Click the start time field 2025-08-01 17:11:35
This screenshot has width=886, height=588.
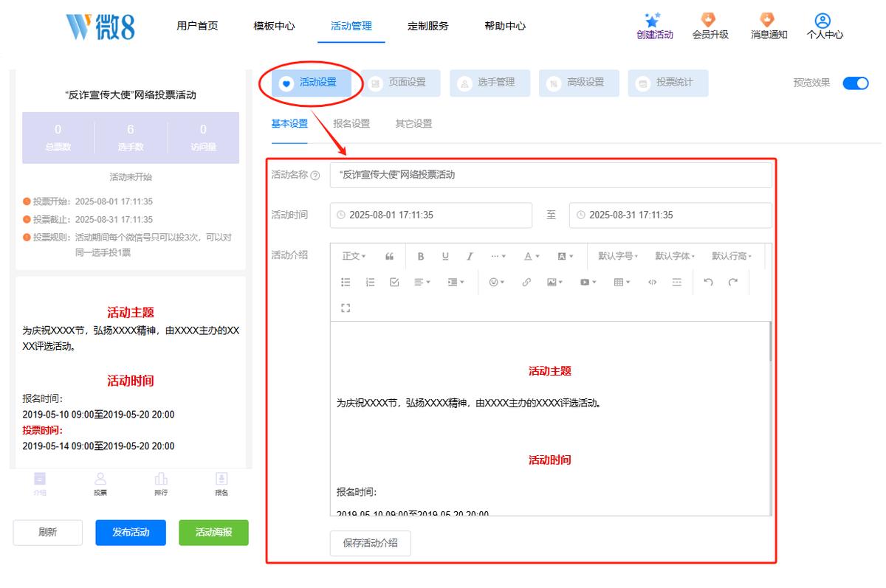[x=431, y=215]
